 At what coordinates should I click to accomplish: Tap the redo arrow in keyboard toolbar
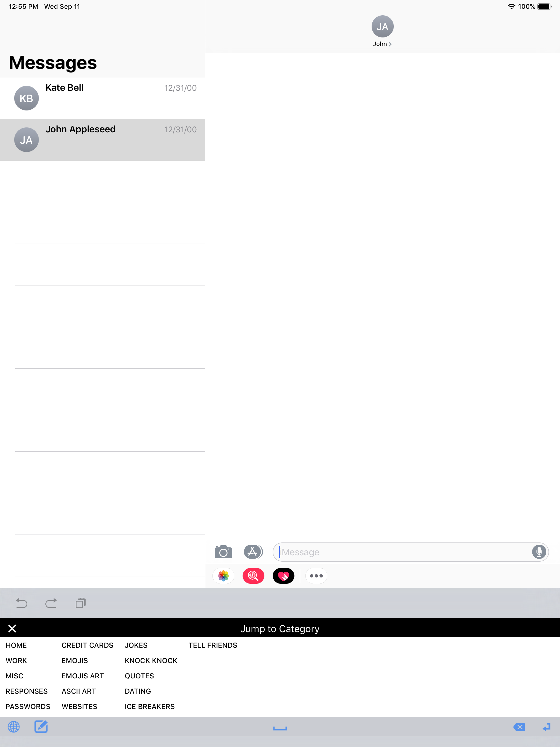coord(51,603)
